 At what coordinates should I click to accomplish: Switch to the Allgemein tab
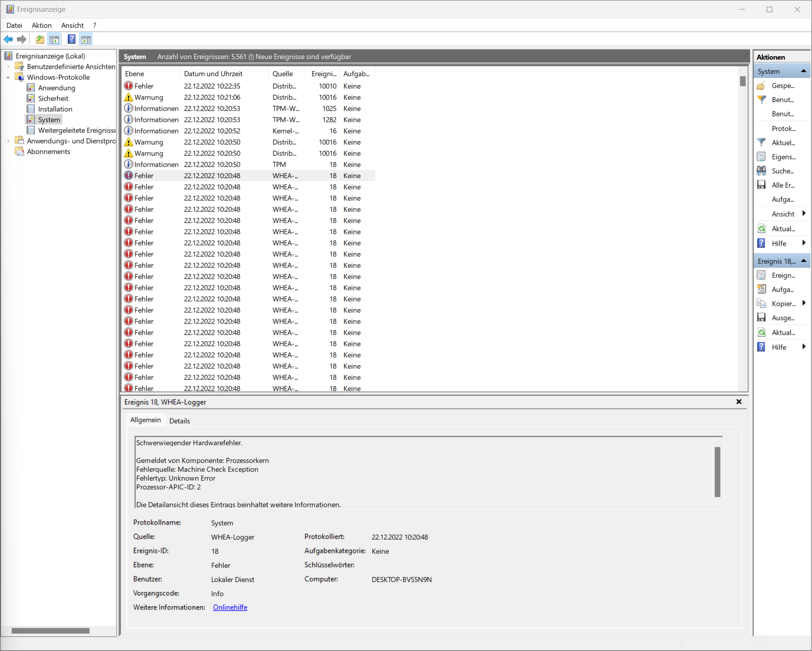coord(145,420)
